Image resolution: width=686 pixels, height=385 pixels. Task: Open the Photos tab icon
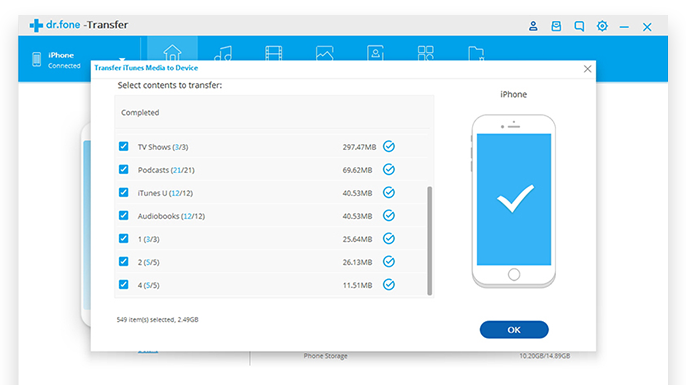tap(325, 53)
